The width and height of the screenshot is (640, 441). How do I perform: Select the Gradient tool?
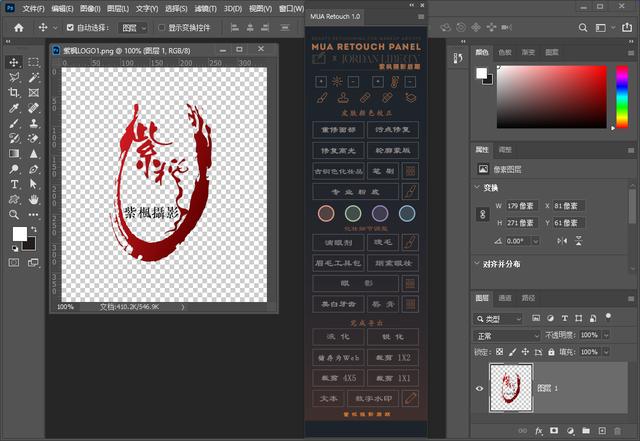[x=14, y=154]
